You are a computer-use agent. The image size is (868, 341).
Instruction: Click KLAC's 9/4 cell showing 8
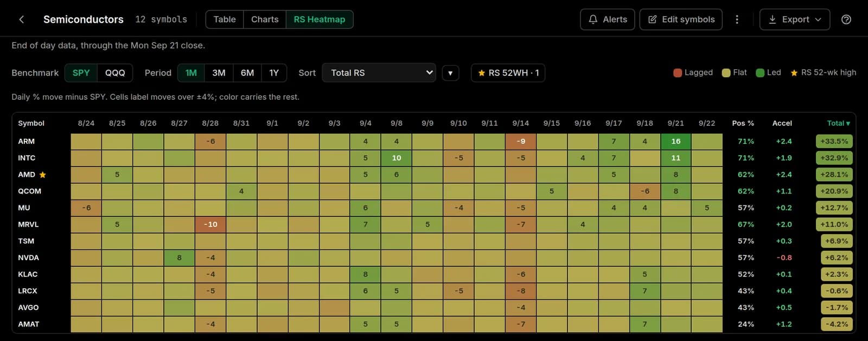[366, 274]
